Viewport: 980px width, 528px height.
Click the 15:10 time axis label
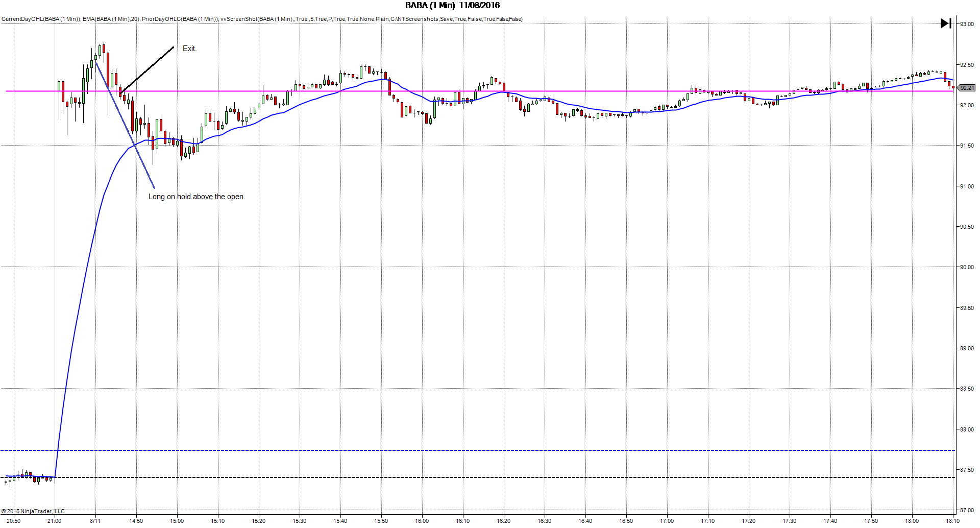tap(218, 521)
